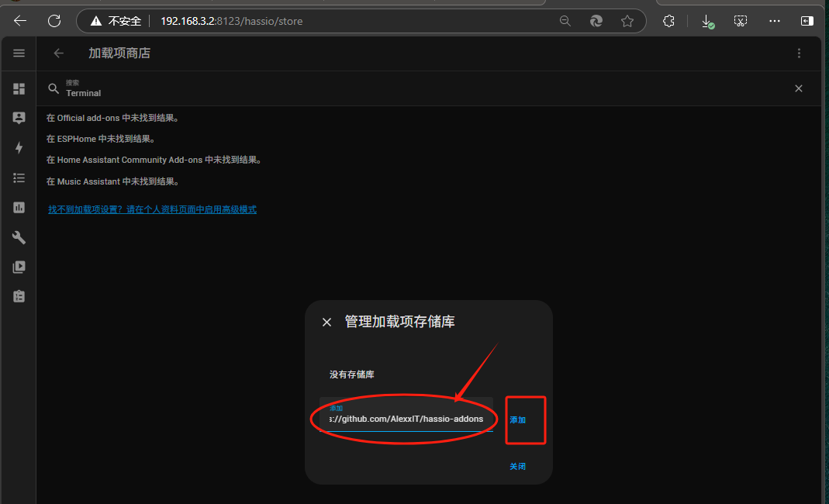Open the Logbook list icon in sidebar
Viewport: 829px width, 504px height.
click(19, 178)
